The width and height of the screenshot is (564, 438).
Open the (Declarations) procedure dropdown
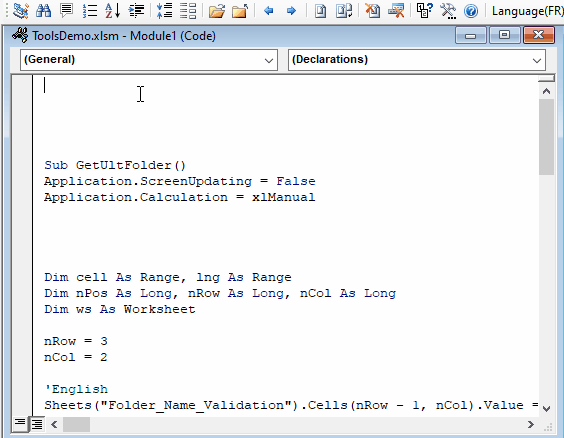[x=417, y=60]
